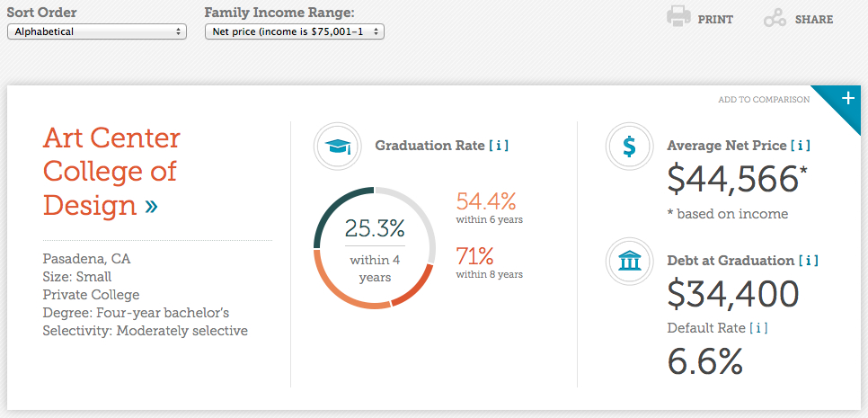This screenshot has height=418, width=868.
Task: Click the Art Center College of Design link
Action: [x=111, y=172]
